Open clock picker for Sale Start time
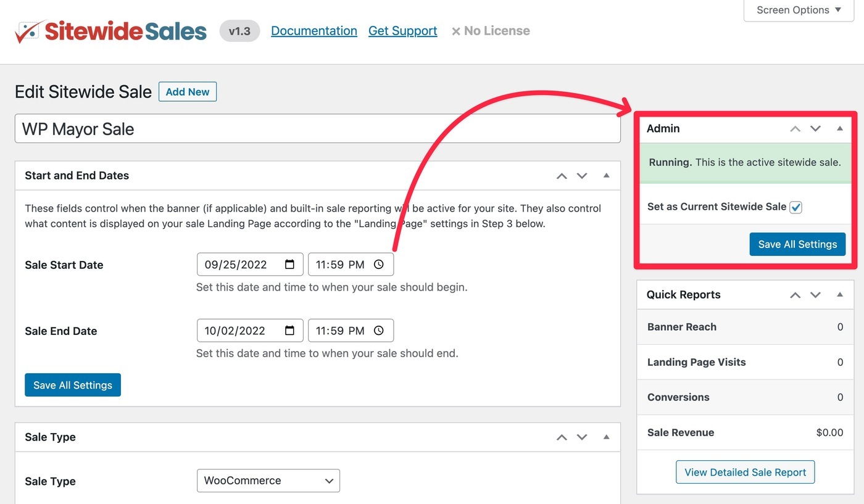 [x=379, y=264]
